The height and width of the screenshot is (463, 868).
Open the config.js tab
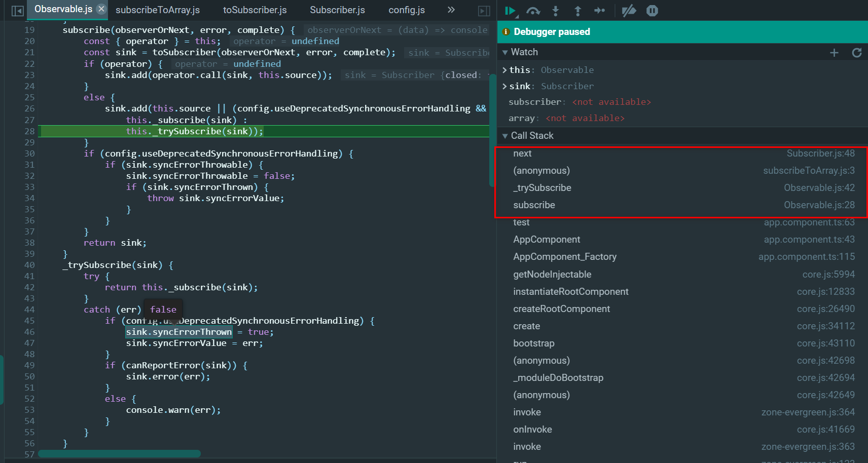[x=407, y=10]
